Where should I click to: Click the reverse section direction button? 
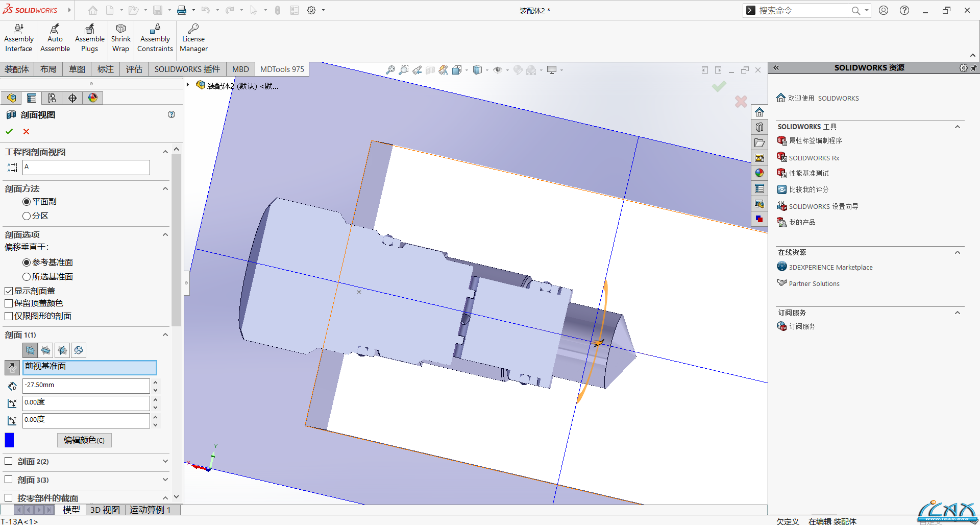point(12,367)
